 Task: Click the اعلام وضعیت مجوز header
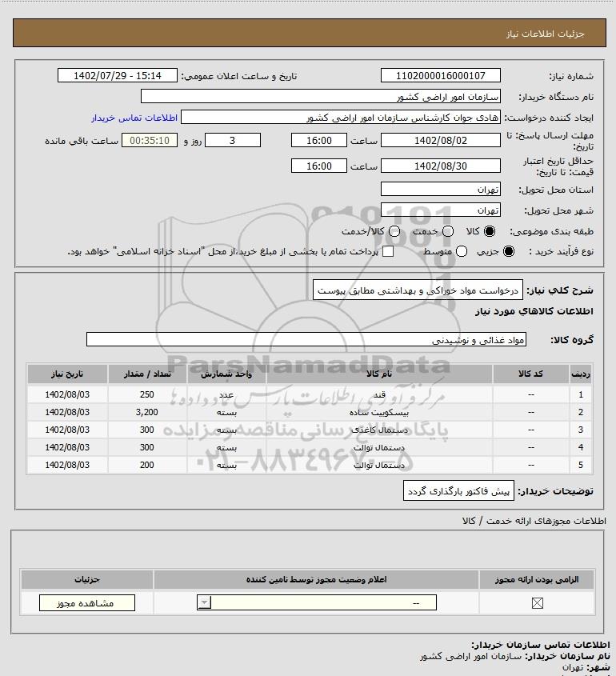tap(317, 579)
